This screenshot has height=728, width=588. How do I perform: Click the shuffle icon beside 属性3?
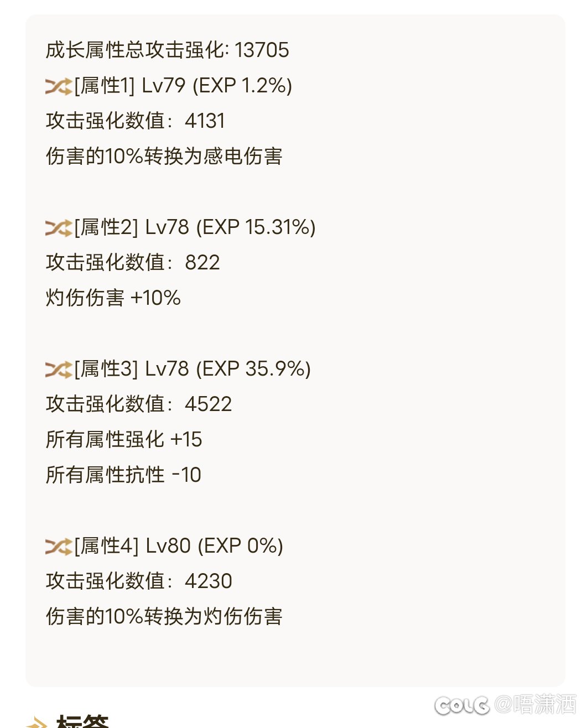tap(59, 370)
